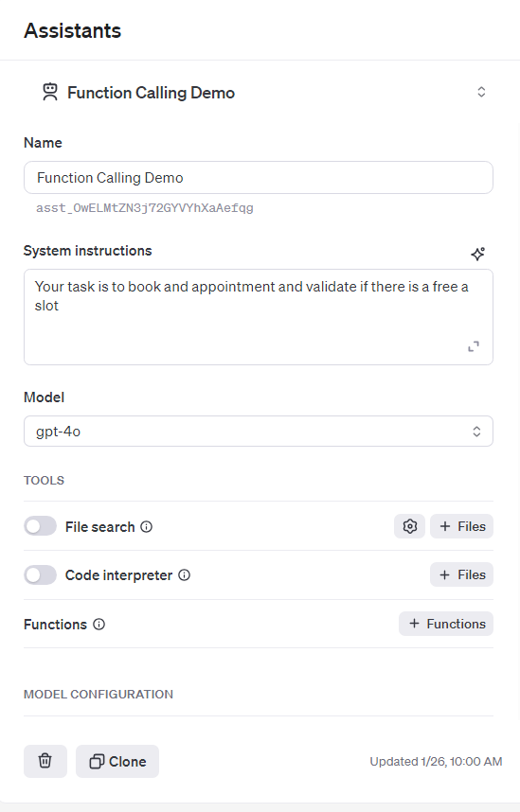Click inside the System instructions text area
This screenshot has height=812, width=520.
pyautogui.click(x=259, y=317)
